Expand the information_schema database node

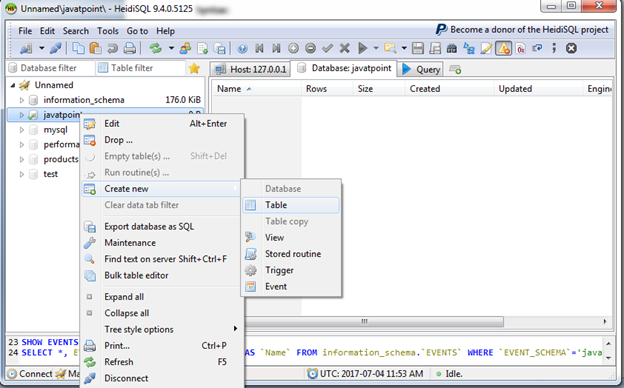pos(22,100)
